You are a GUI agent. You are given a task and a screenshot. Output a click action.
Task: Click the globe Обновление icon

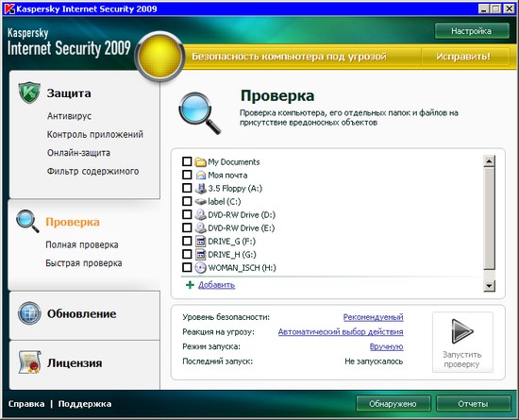(29, 313)
